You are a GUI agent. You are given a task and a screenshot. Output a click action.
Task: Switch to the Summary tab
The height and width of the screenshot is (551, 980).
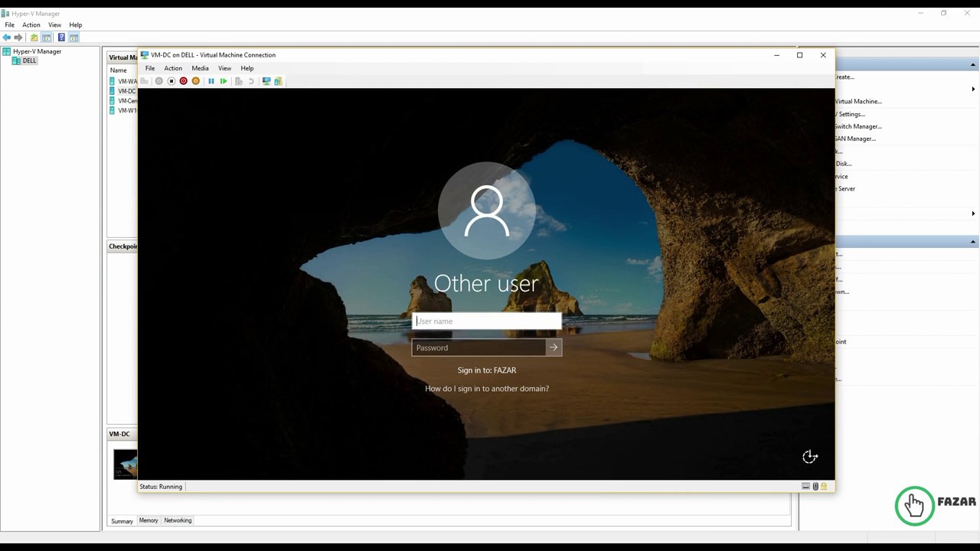pyautogui.click(x=122, y=521)
